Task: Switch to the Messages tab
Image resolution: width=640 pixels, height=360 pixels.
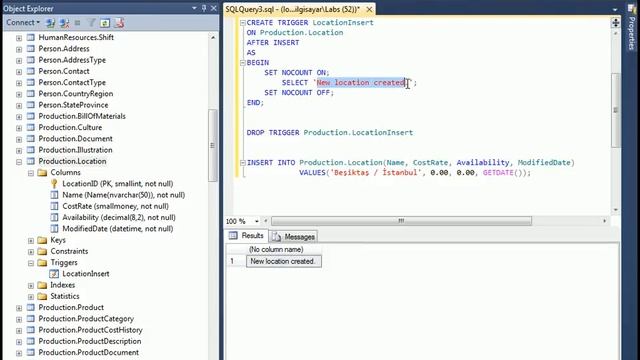Action: point(294,237)
